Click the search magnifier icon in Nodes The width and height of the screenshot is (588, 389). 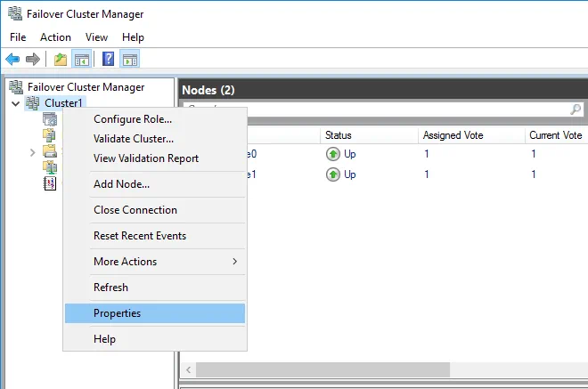[576, 109]
